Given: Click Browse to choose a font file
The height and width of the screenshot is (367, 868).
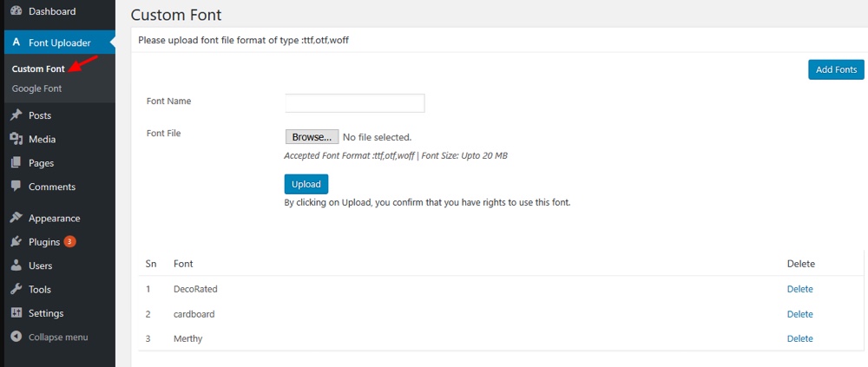Looking at the screenshot, I should point(312,137).
